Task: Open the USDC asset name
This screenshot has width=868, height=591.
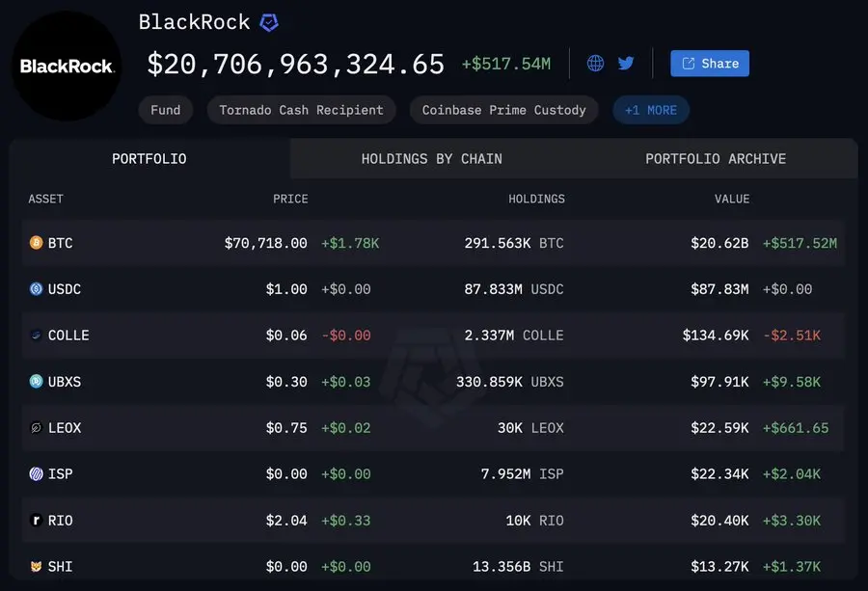Action: point(65,289)
